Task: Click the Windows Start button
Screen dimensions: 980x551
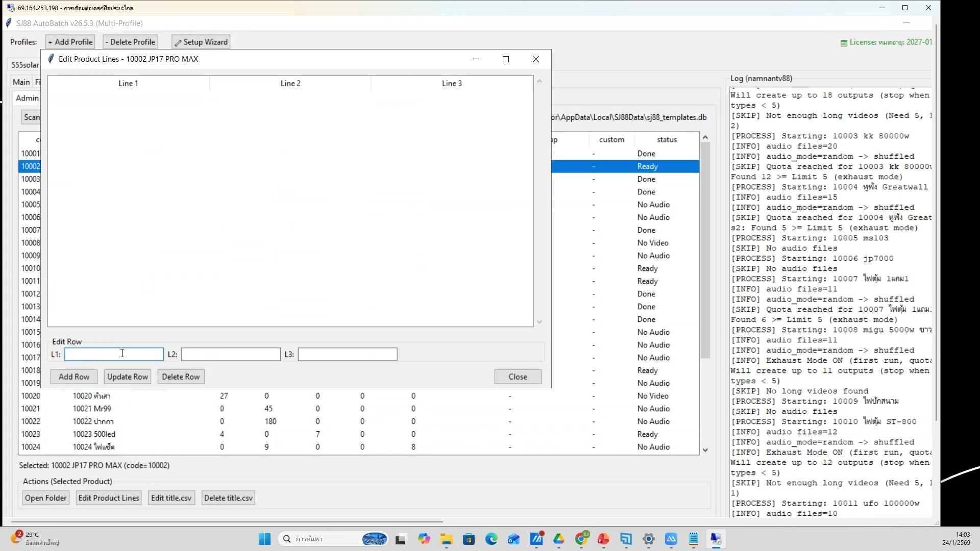Action: 264,539
